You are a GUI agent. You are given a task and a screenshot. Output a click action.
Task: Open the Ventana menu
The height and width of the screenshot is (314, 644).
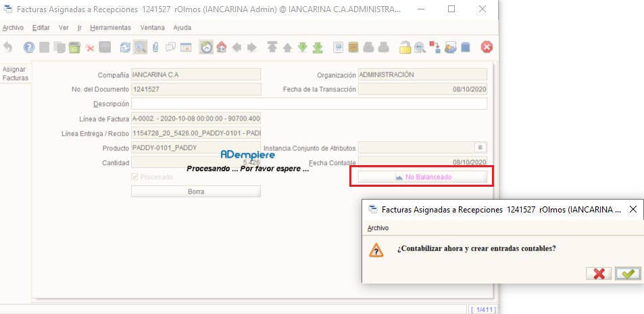(x=152, y=28)
